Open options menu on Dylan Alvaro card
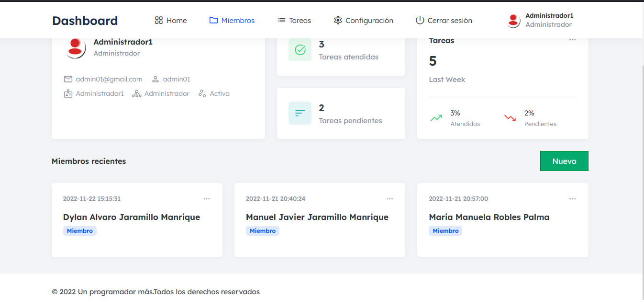 tap(206, 199)
